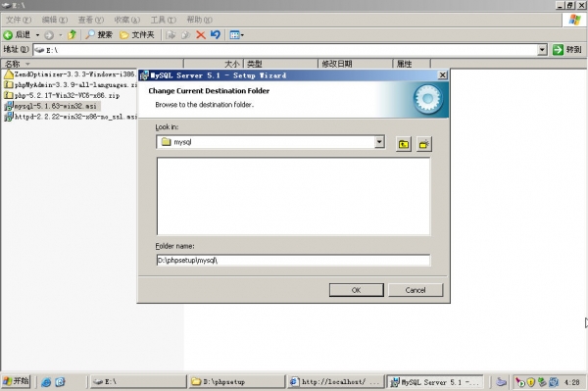Open the Favorites (收藏) menu
Screen dimensions: 588x391
point(127,20)
